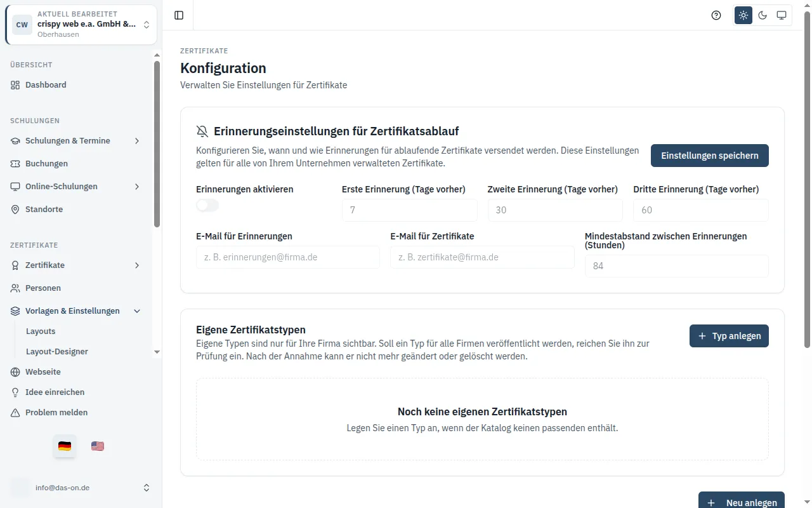The height and width of the screenshot is (508, 812).
Task: Open user account menu info@das-on.de
Action: tap(81, 488)
